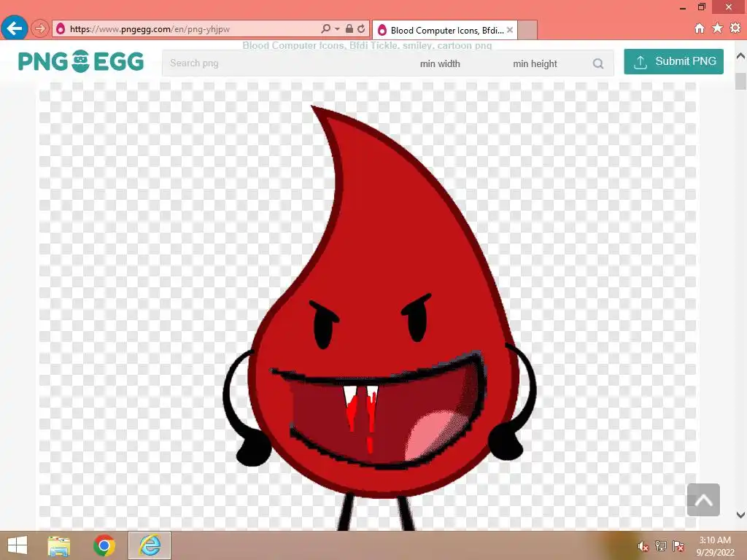Image resolution: width=747 pixels, height=560 pixels.
Task: Close the Blood Computer Icons tab
Action: coord(510,30)
